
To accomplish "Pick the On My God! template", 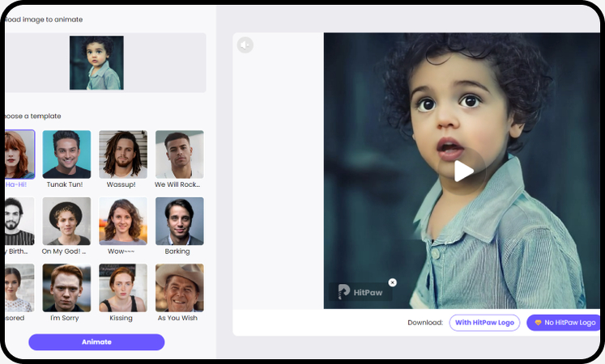I will (x=66, y=221).
